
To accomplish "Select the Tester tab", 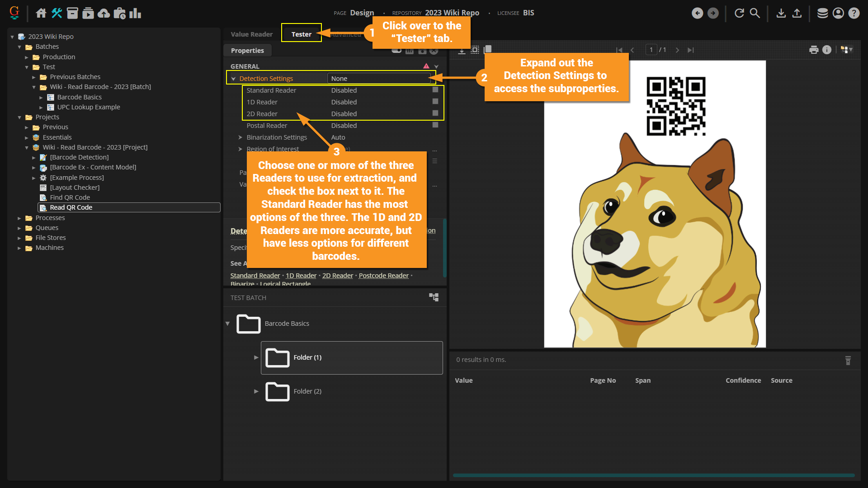I will 301,34.
